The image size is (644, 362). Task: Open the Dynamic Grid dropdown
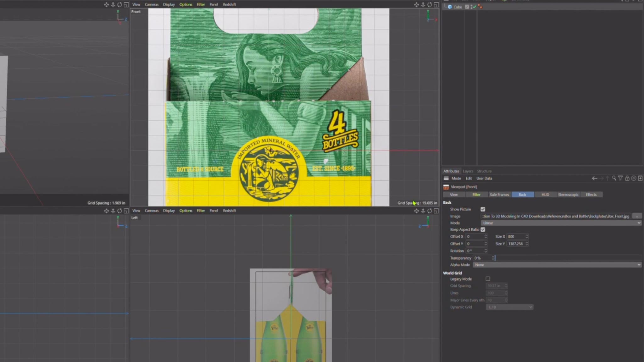click(x=509, y=307)
